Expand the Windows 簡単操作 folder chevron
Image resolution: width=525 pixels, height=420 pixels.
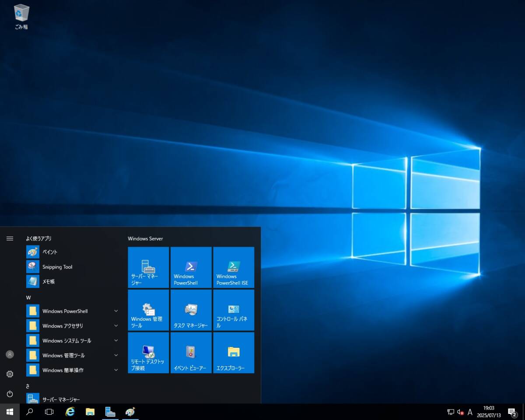116,370
